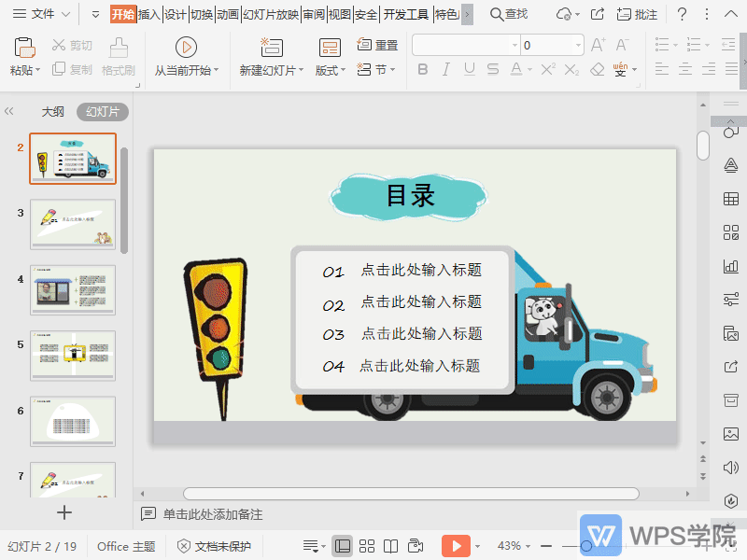The height and width of the screenshot is (560, 747).
Task: Click the table icon in the right sidebar
Action: coord(731,199)
